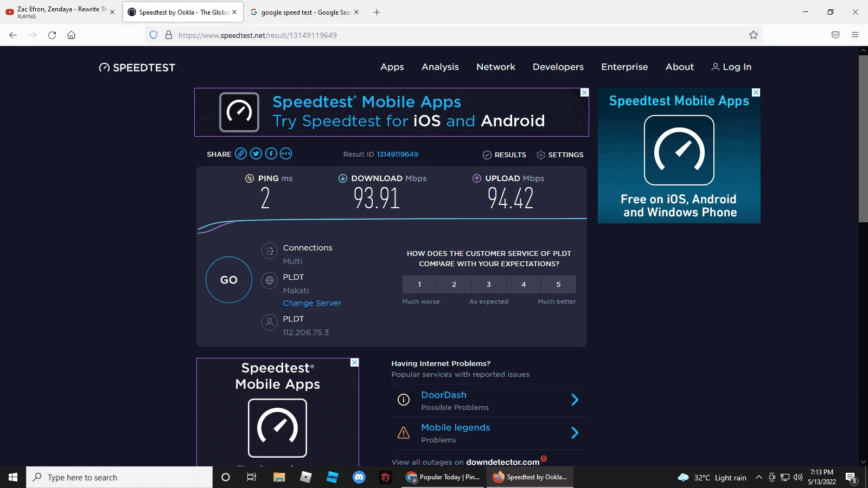This screenshot has width=868, height=488.
Task: Open Developers navigation item
Action: [558, 67]
